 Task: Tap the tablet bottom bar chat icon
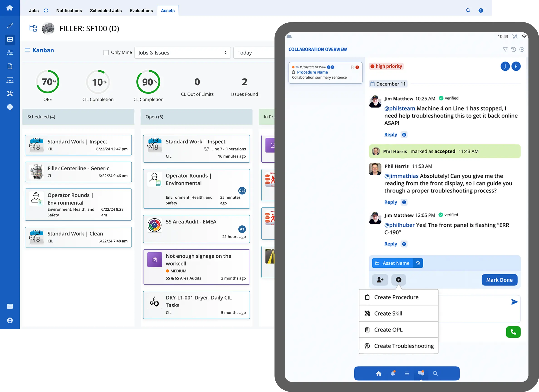coord(421,373)
